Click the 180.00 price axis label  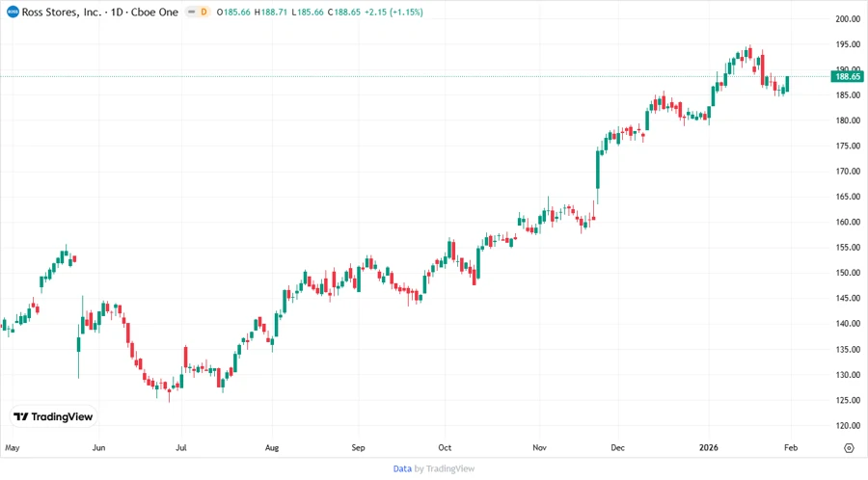[848, 120]
